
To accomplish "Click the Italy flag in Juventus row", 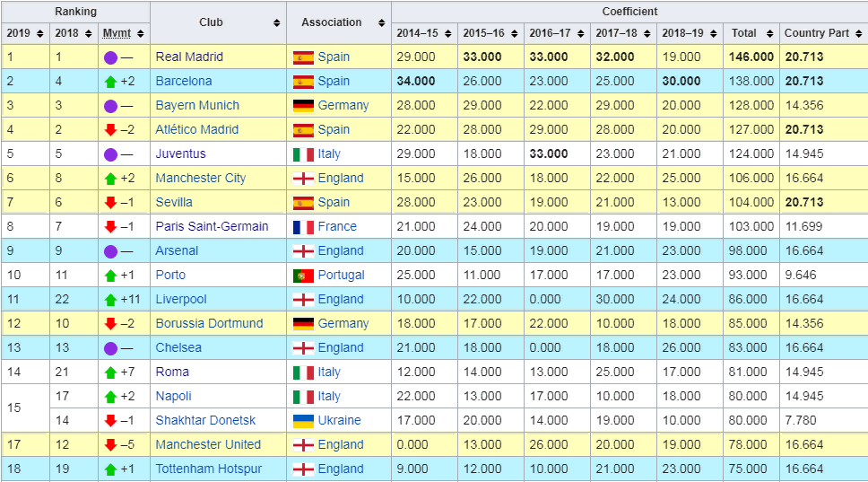I will tap(303, 154).
